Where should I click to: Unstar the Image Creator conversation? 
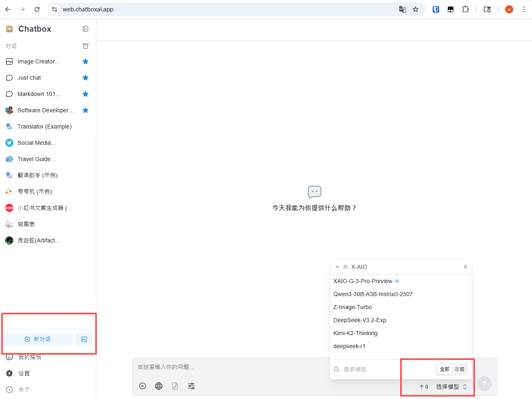[85, 61]
